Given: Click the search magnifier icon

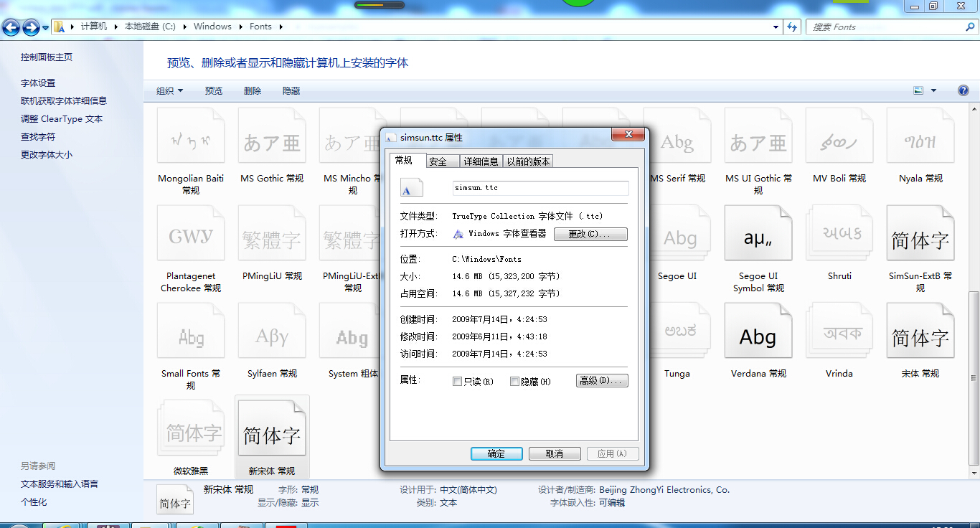Looking at the screenshot, I should tap(970, 27).
